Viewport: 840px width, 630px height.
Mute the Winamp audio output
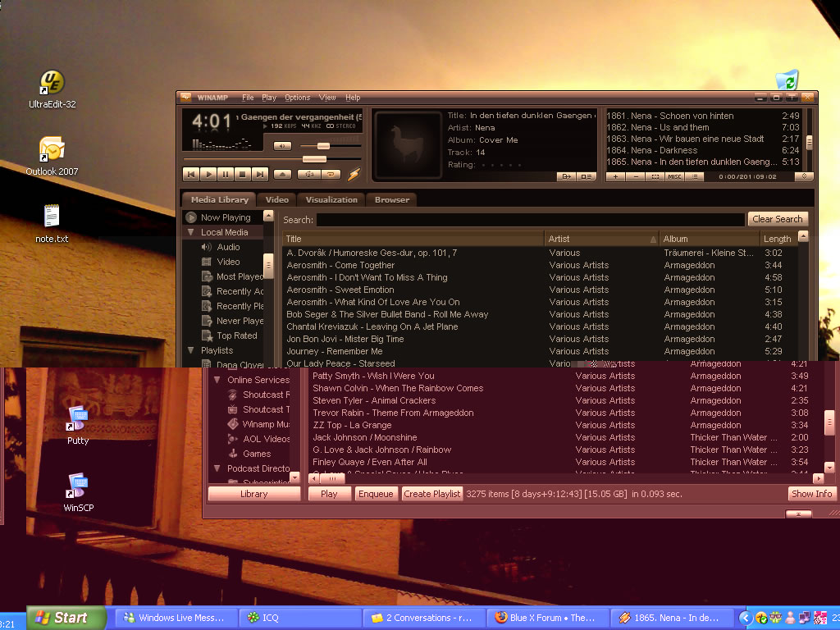tap(282, 146)
